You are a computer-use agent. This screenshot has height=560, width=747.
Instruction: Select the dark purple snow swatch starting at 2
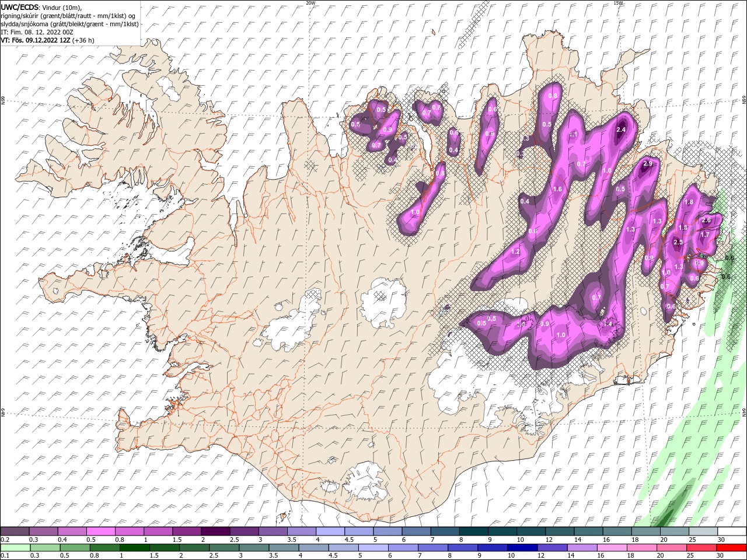pyautogui.click(x=215, y=531)
